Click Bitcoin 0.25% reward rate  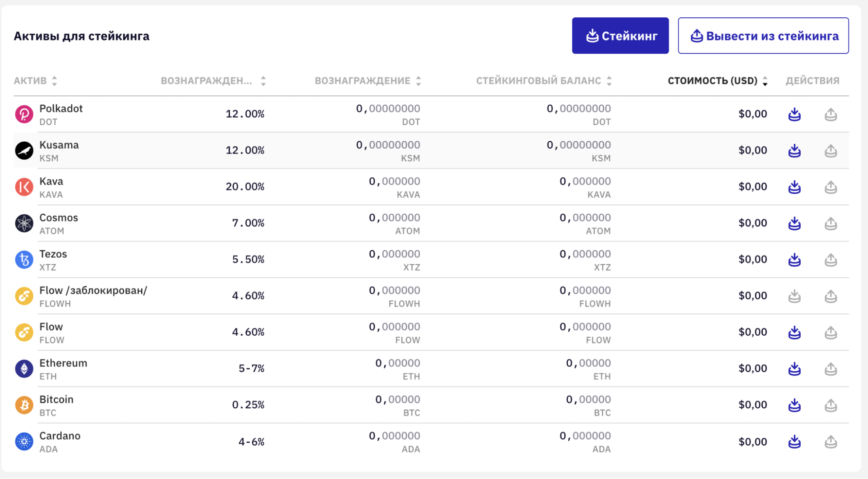[x=248, y=405]
